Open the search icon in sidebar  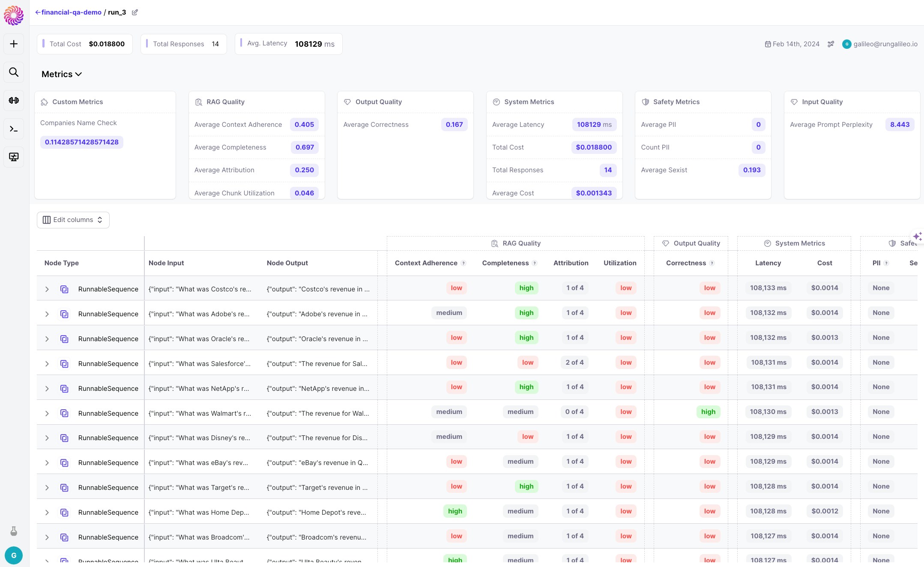click(14, 72)
